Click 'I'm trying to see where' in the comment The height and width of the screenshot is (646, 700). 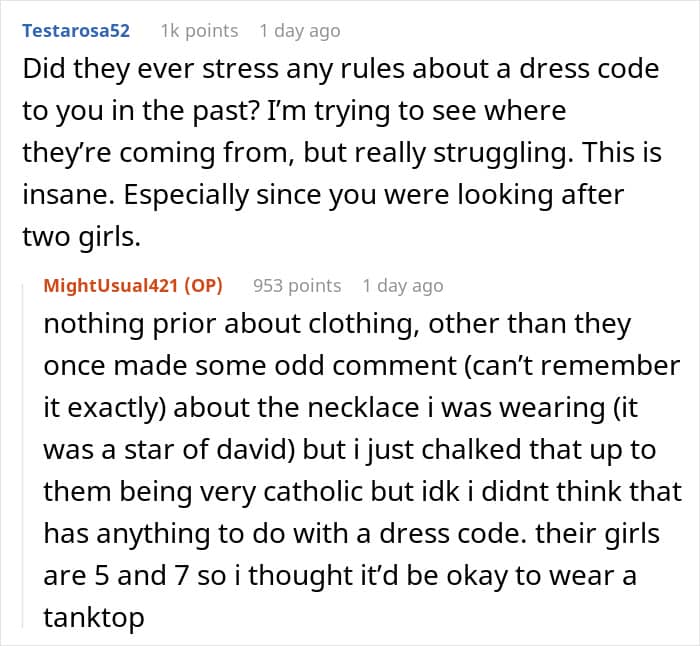pyautogui.click(x=416, y=111)
